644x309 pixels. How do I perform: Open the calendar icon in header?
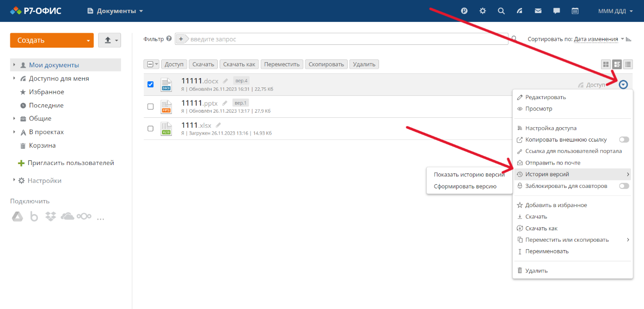click(x=575, y=11)
